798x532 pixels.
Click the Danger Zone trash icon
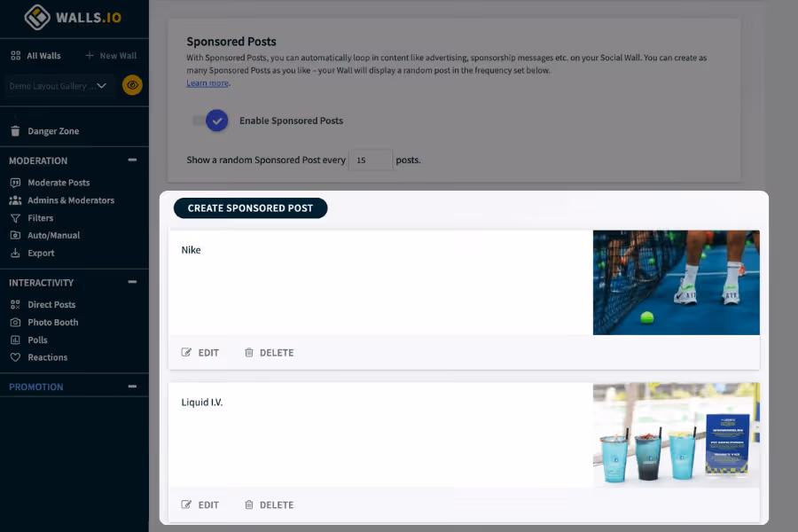tap(15, 131)
